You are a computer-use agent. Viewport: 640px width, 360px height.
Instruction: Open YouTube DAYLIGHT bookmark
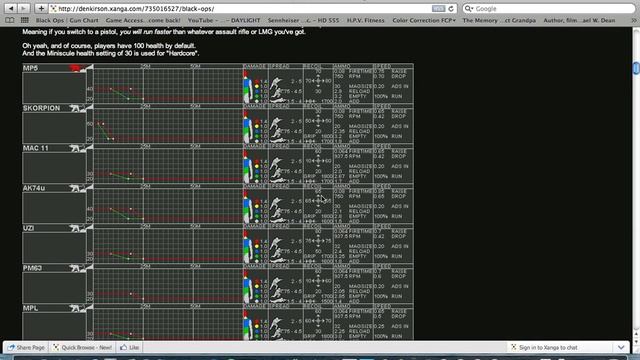224,20
